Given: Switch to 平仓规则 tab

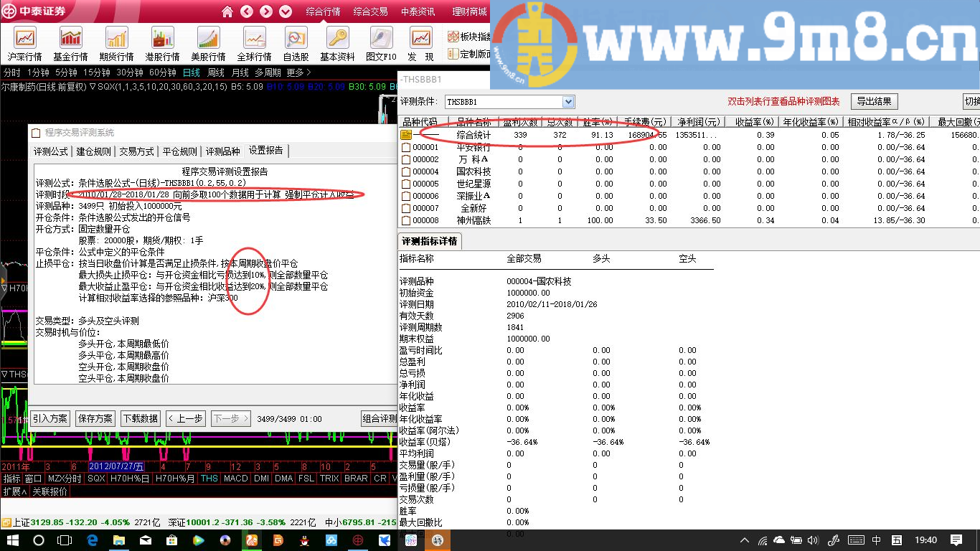Looking at the screenshot, I should coord(179,151).
